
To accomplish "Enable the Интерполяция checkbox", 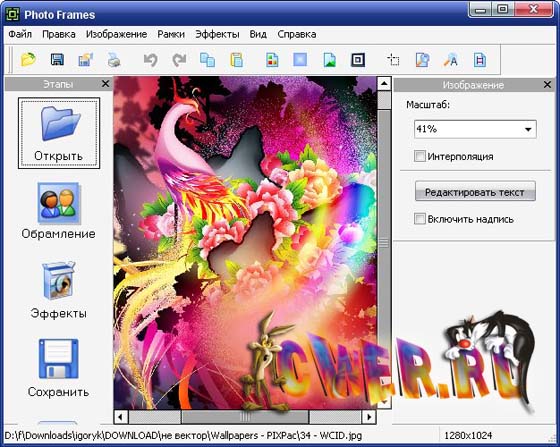I will [x=419, y=156].
